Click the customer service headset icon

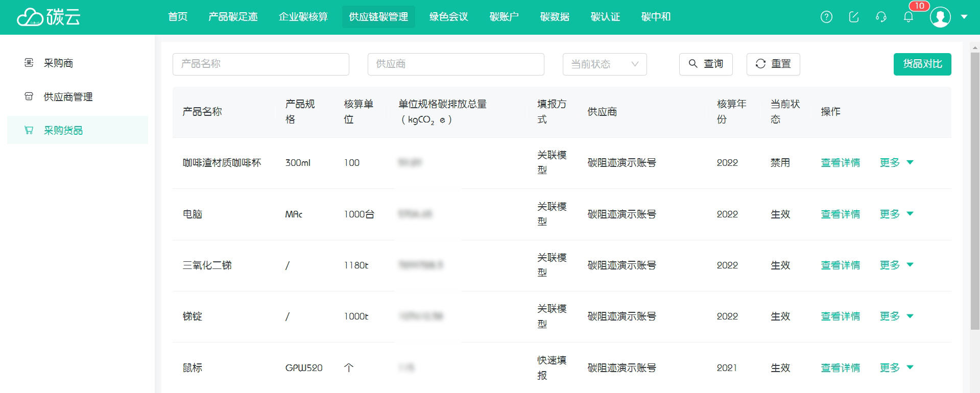click(881, 17)
